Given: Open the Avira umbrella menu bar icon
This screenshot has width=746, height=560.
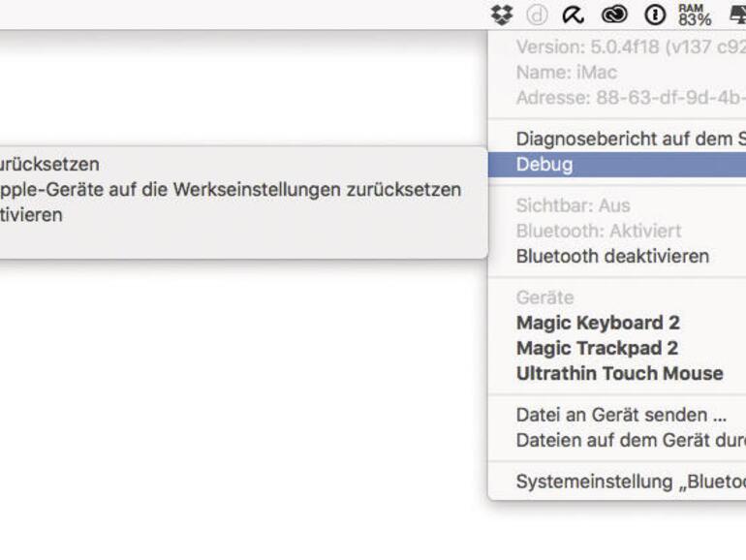Looking at the screenshot, I should click(x=573, y=15).
